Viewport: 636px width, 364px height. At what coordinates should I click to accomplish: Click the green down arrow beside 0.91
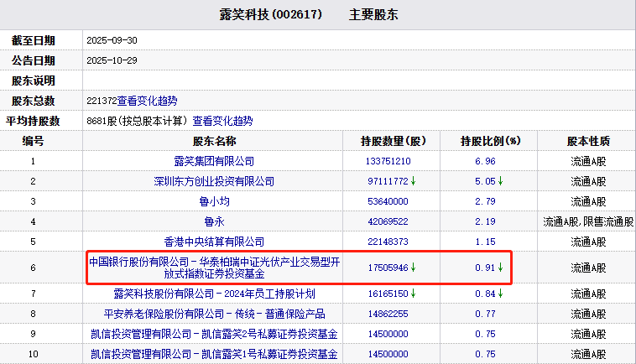point(500,268)
